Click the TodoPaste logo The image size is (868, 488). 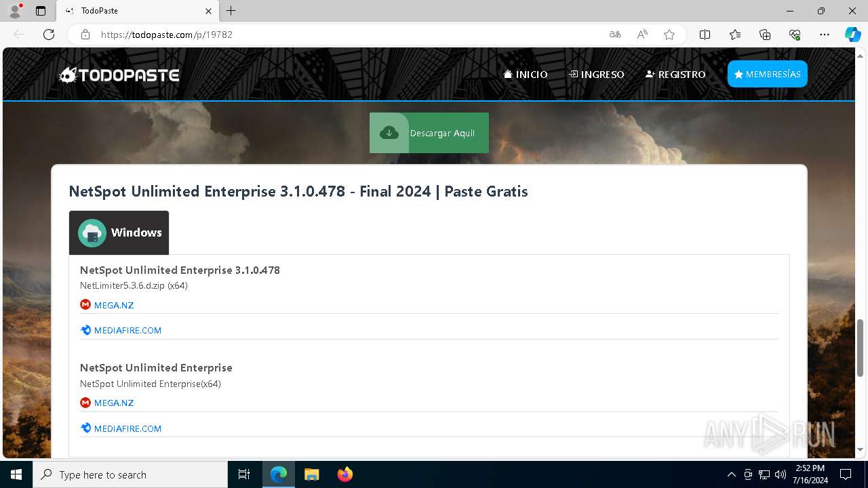tap(119, 75)
